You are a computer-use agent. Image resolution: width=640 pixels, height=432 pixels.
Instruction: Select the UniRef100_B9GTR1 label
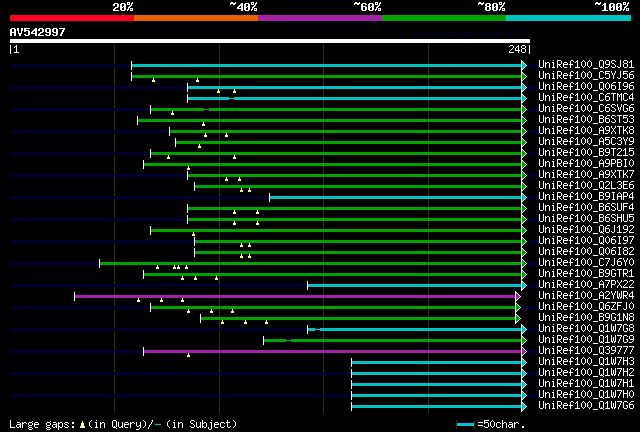coord(586,274)
